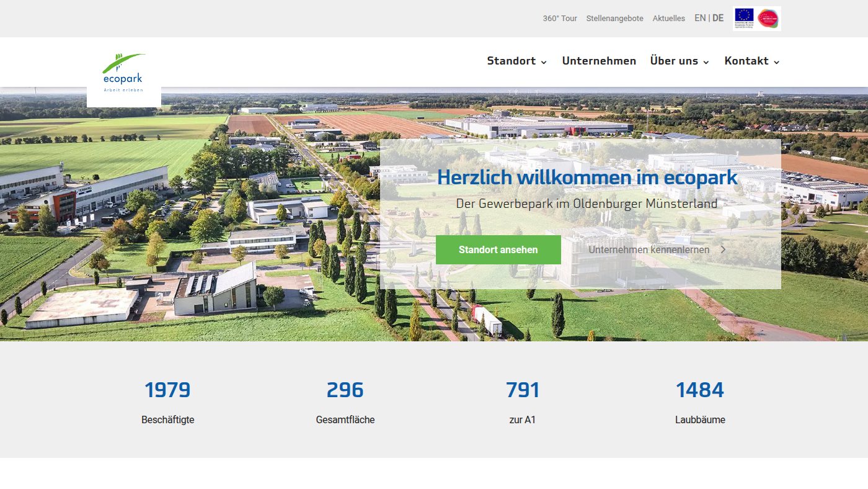Click the zur A1 label
This screenshot has height=489, width=868.
tap(523, 420)
